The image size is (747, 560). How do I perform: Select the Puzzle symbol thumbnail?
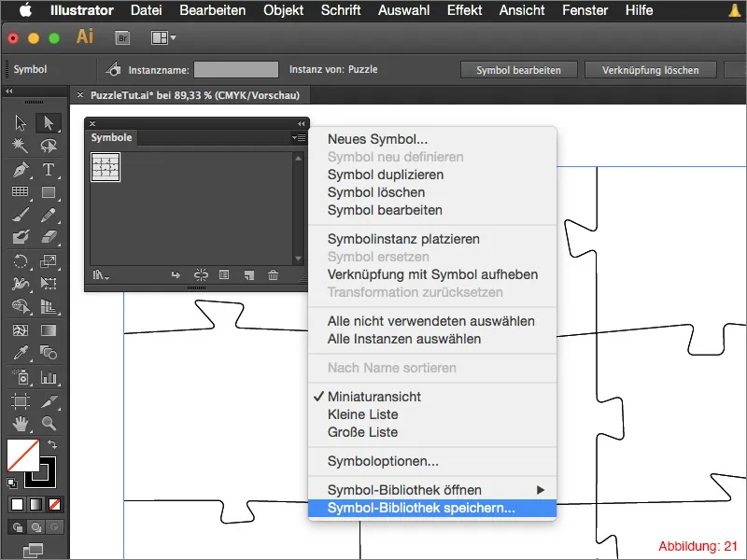pos(106,167)
